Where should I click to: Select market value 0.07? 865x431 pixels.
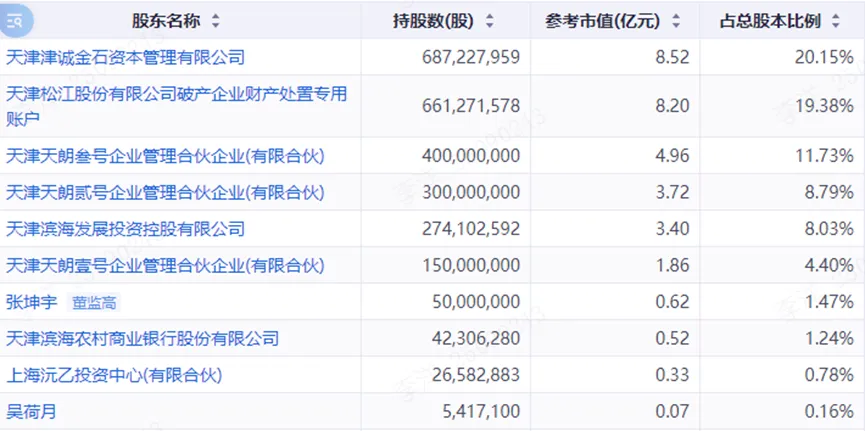pyautogui.click(x=671, y=411)
